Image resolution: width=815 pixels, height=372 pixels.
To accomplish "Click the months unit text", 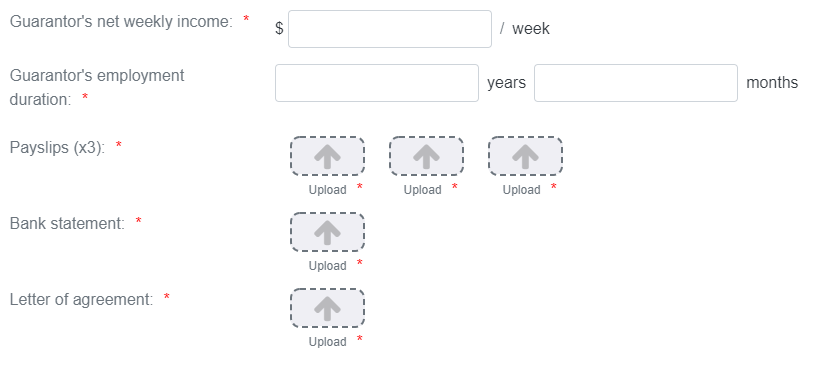I will [x=772, y=83].
